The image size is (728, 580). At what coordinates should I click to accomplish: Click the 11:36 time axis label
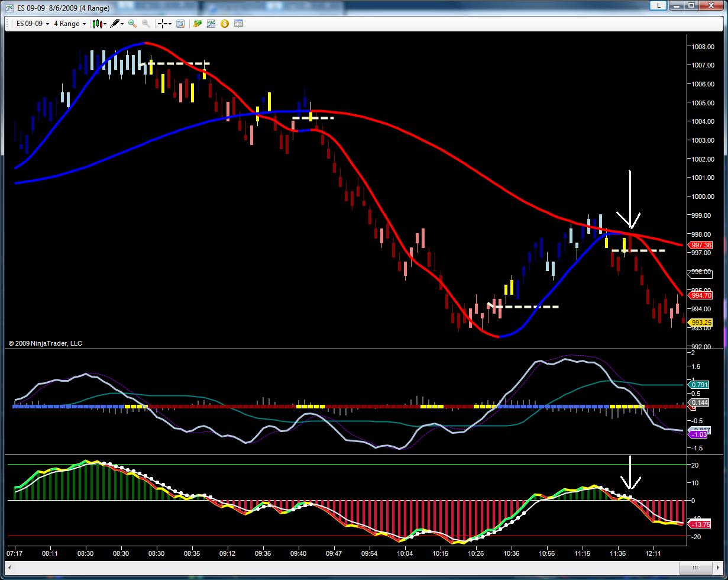[618, 554]
